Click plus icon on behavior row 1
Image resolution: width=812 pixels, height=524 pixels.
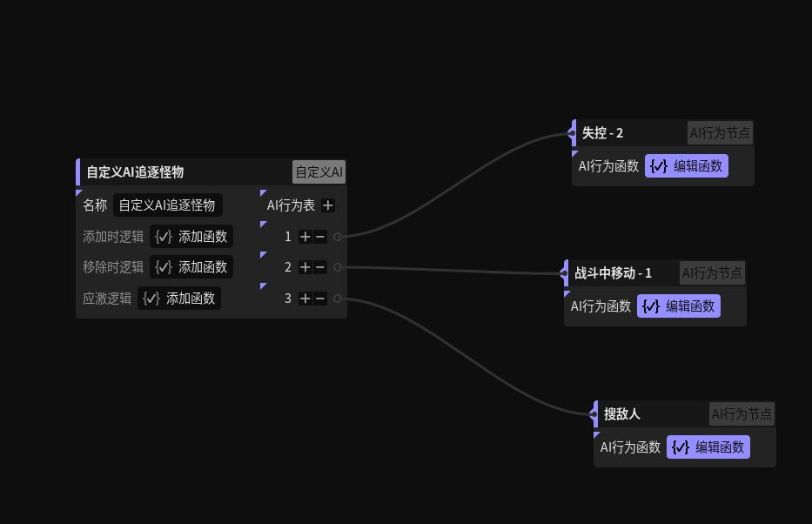pos(305,237)
